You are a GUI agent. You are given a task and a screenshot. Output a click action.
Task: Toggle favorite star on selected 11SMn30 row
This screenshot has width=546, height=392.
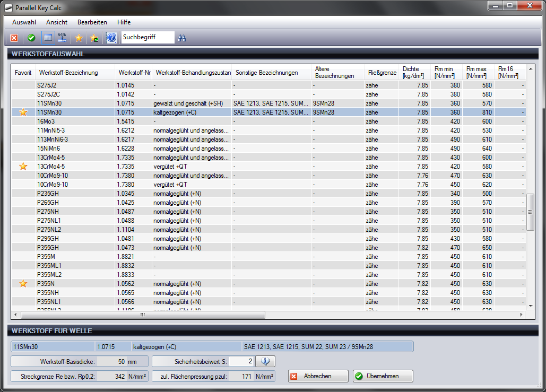pos(23,112)
